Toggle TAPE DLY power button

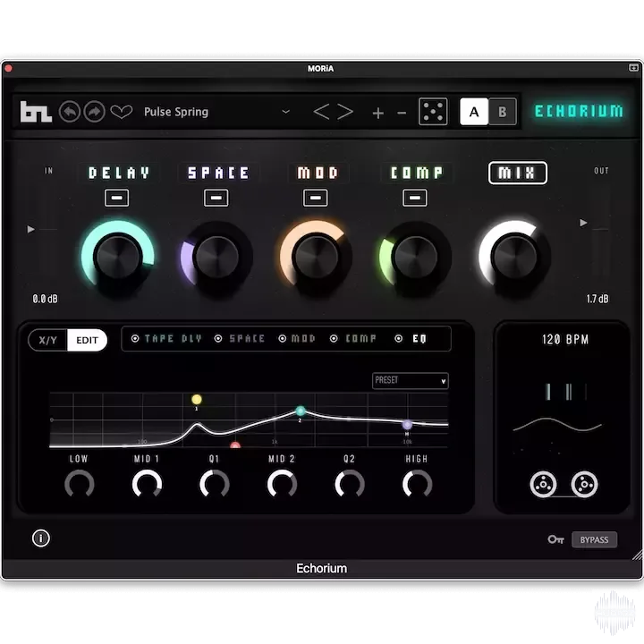135,338
